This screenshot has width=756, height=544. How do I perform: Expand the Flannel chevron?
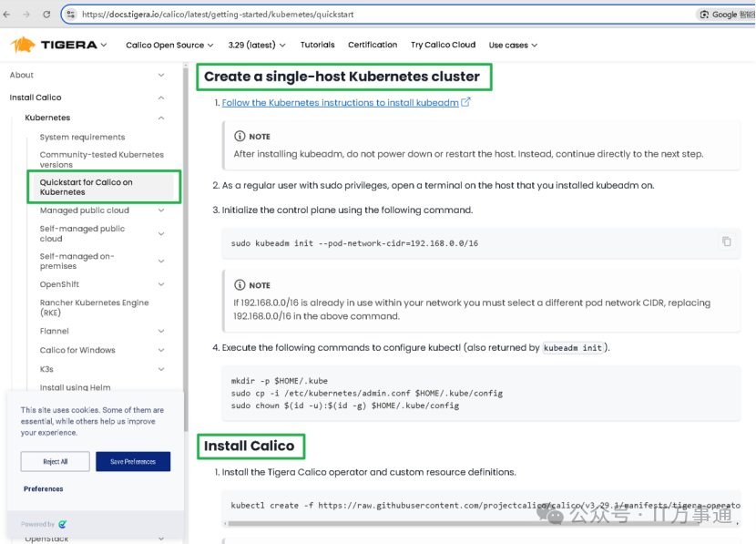161,331
